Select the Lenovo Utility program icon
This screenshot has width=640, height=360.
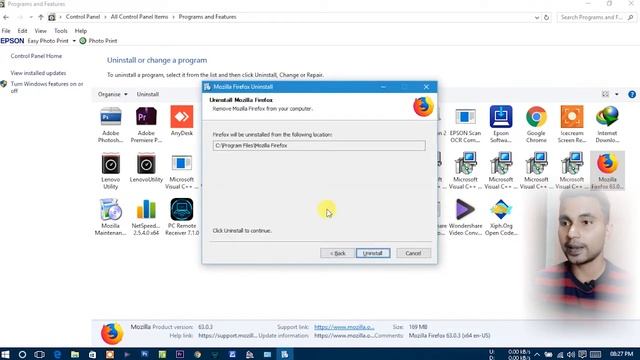[x=111, y=171]
